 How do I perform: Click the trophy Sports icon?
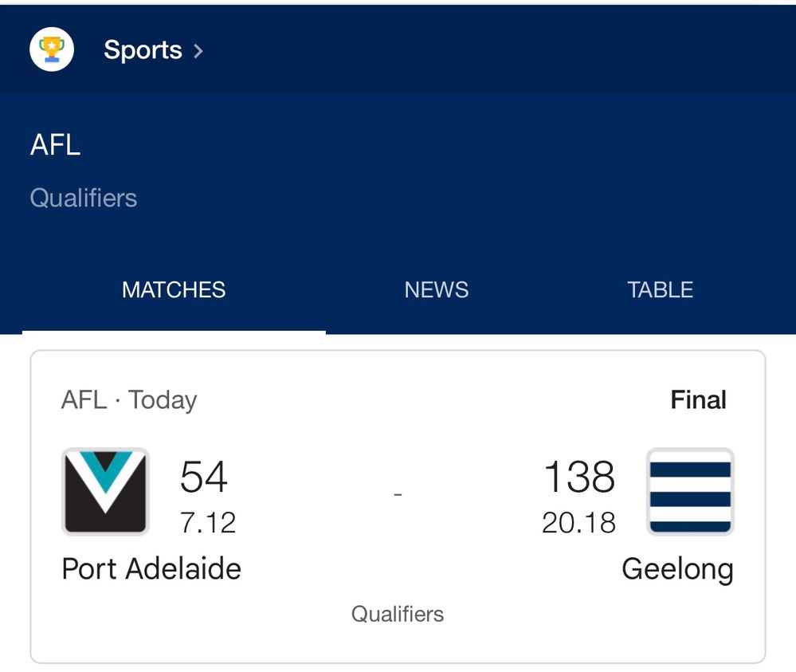coord(52,49)
